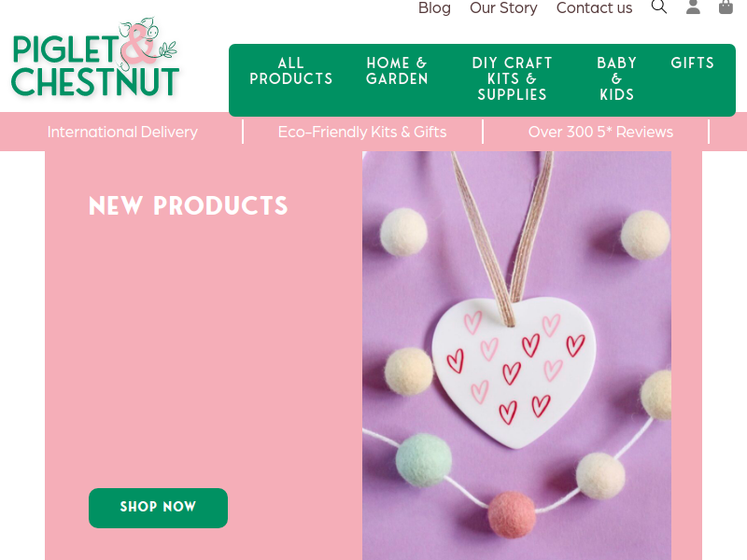The height and width of the screenshot is (560, 747).
Task: Select DIY Craft Kits & Supplies
Action: [512, 78]
